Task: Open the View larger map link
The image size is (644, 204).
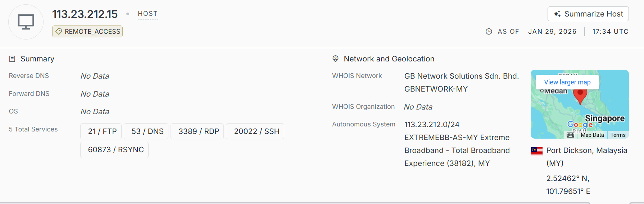Action: [567, 82]
